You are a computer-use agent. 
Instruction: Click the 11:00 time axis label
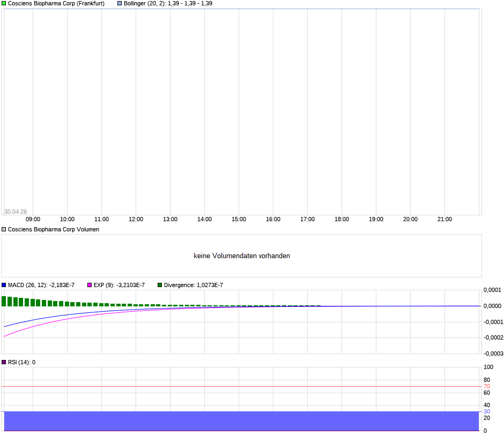click(101, 219)
